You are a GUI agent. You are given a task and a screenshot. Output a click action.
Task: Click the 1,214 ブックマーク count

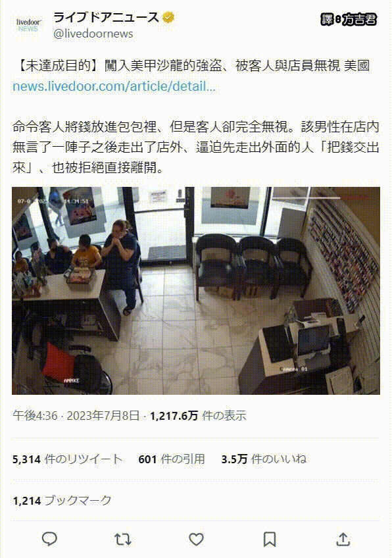click(62, 501)
